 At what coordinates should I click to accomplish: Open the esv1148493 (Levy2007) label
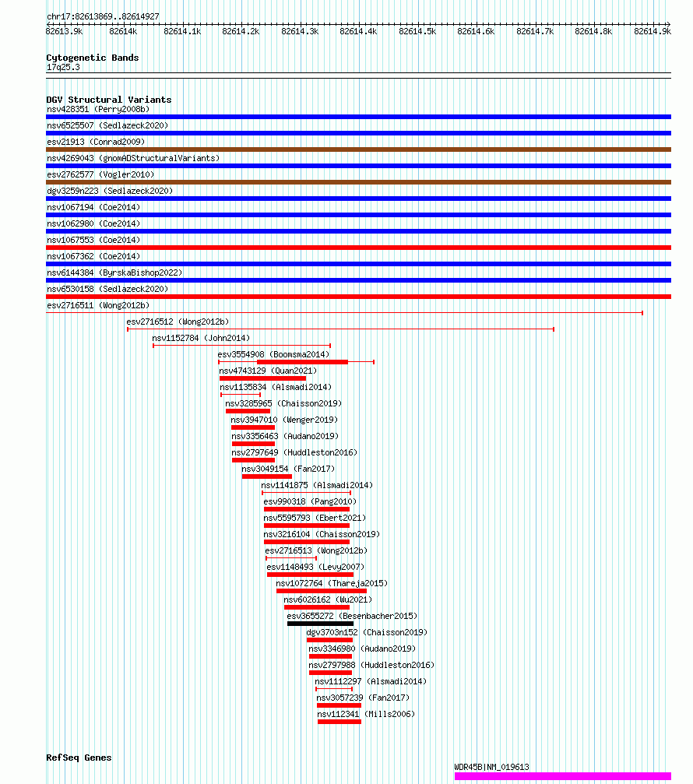coord(315,567)
